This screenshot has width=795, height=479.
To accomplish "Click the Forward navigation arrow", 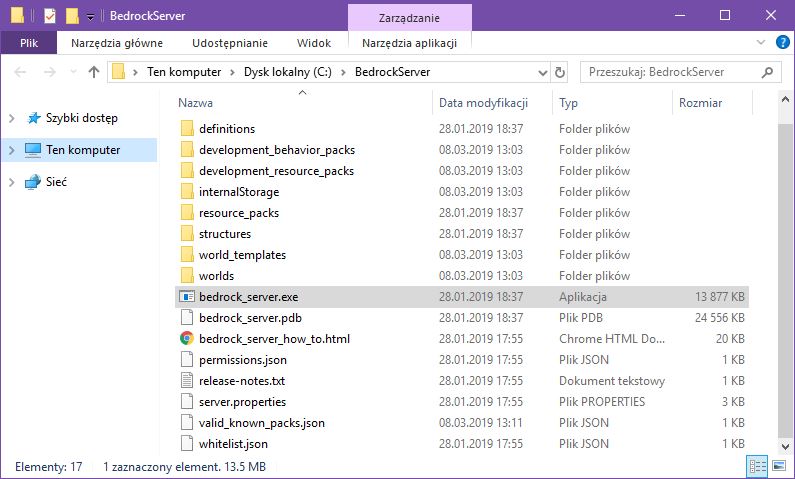I will pos(50,72).
